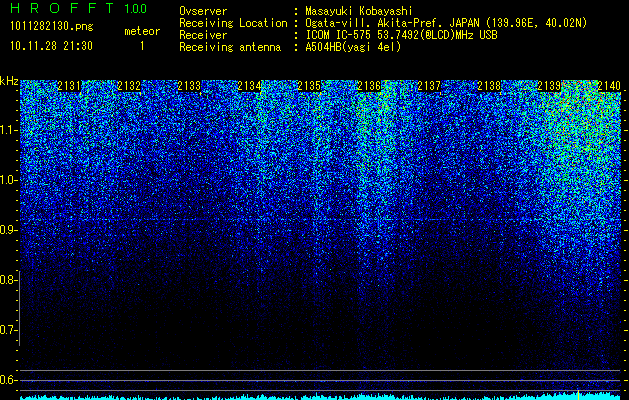Viewport: 629px width, 400px height.
Task: Click the 0.7 frequency axis label
Action: 8,330
